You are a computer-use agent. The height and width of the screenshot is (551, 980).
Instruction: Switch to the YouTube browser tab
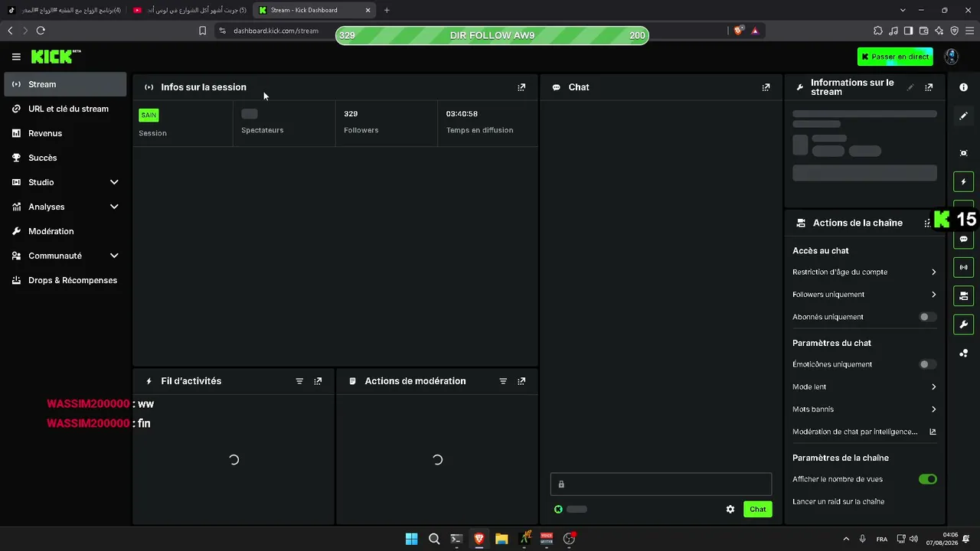point(189,10)
